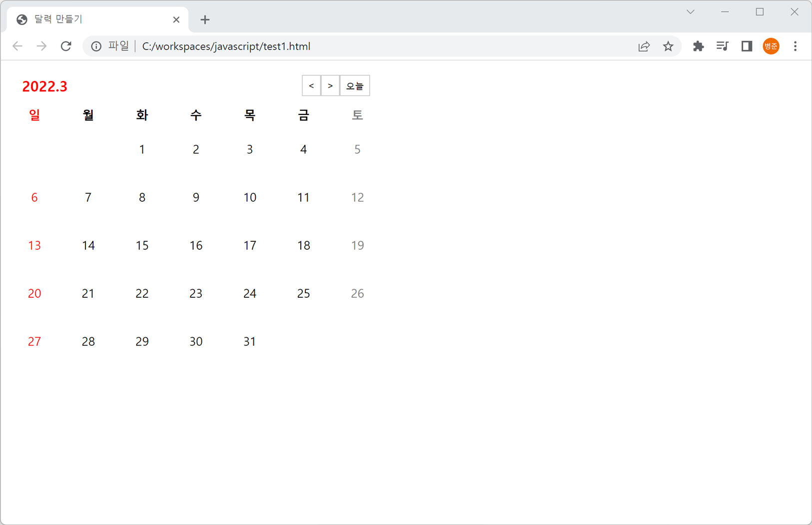This screenshot has height=525, width=812.
Task: Open tab search chevron
Action: (x=691, y=12)
